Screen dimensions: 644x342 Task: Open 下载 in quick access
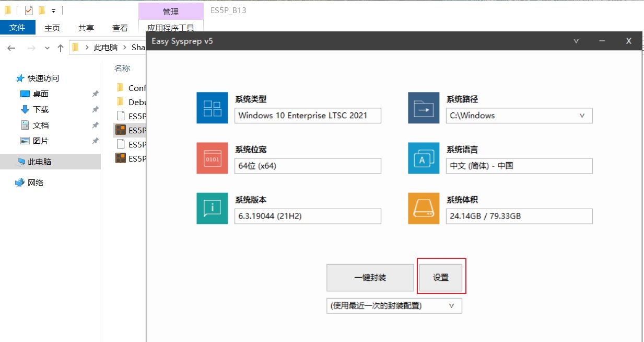40,109
